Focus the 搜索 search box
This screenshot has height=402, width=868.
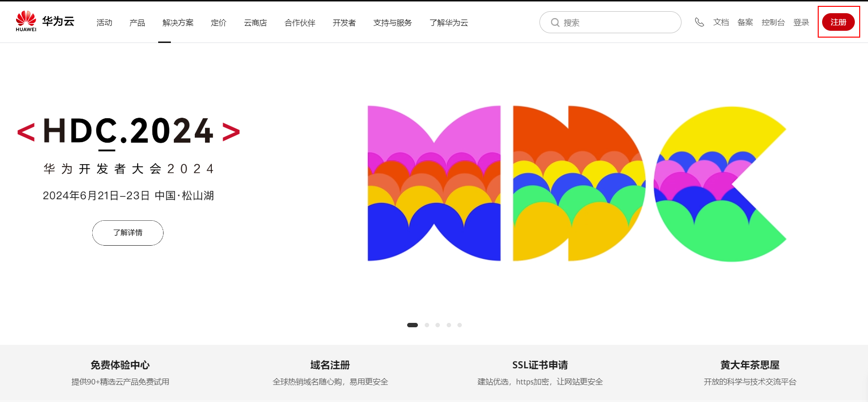[x=610, y=22]
